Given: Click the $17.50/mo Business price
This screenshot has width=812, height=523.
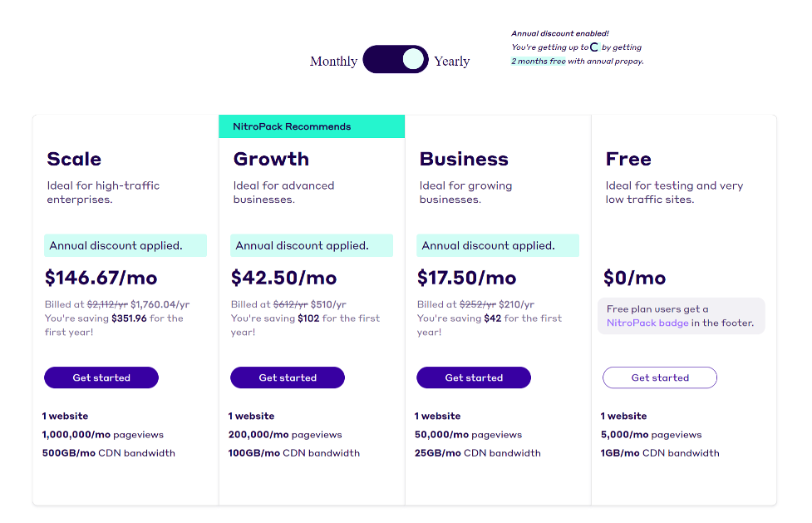Looking at the screenshot, I should 466,278.
